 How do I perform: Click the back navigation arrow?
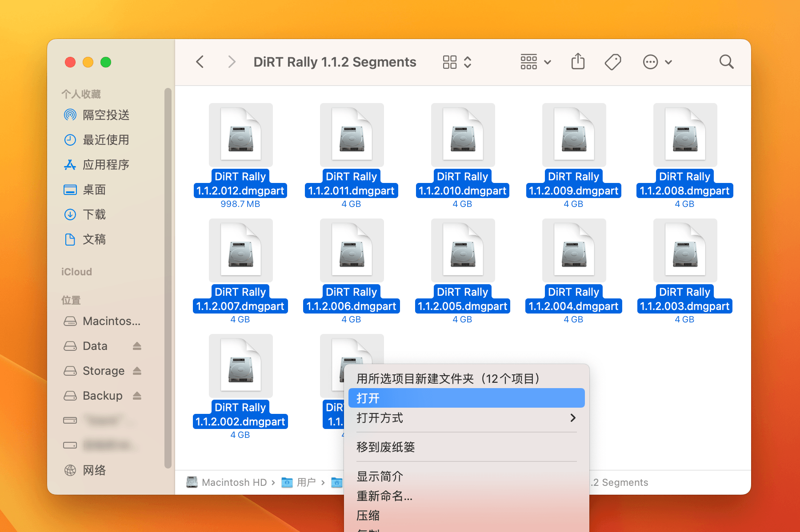coord(200,62)
